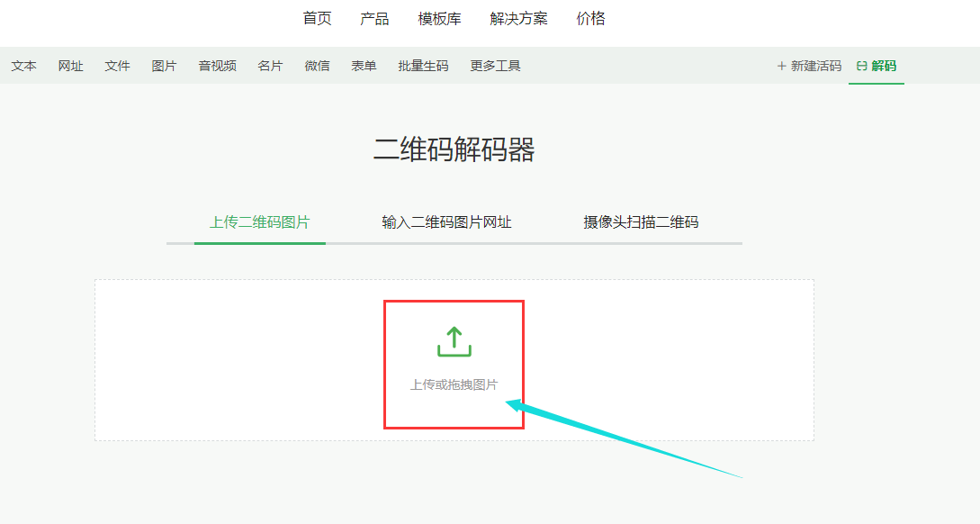Go to 模板库 in top navigation
Viewport: 980px width, 524px height.
click(439, 19)
